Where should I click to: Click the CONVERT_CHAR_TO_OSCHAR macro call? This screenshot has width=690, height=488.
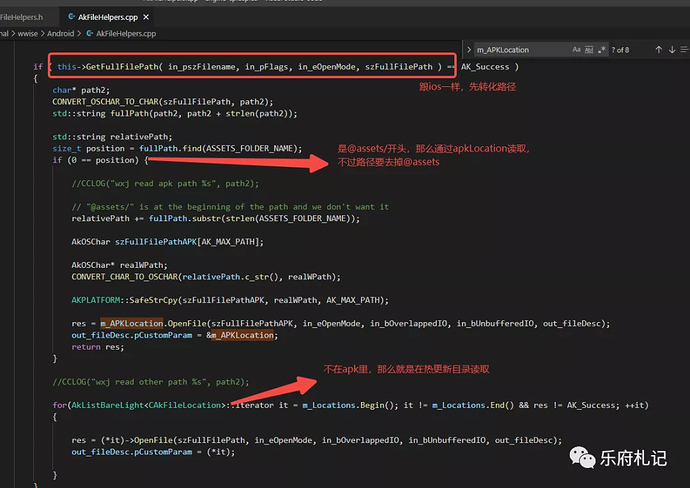click(206, 276)
